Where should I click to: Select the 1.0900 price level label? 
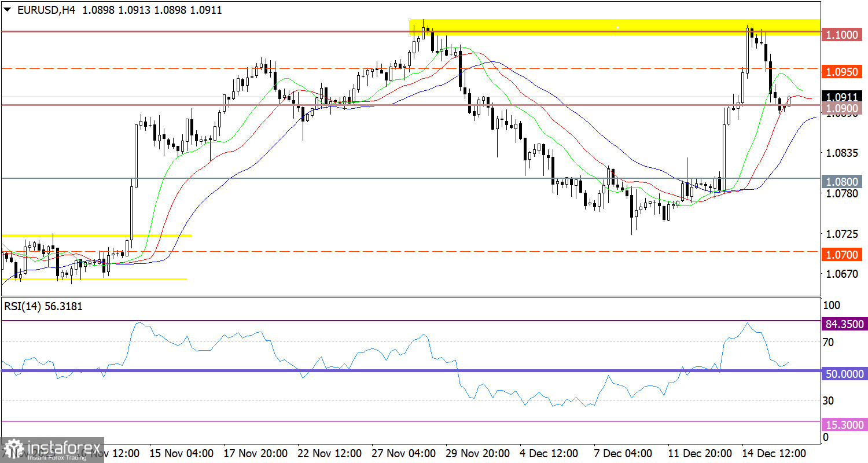843,108
